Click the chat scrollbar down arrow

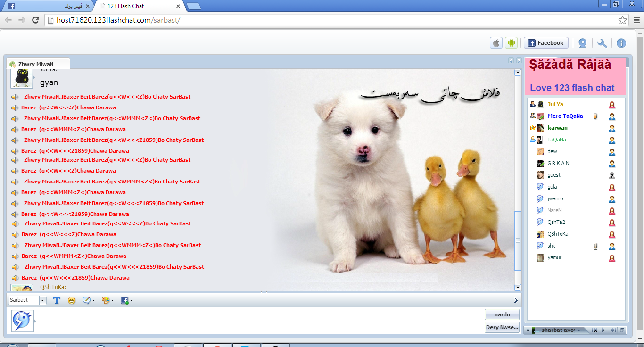pyautogui.click(x=518, y=287)
